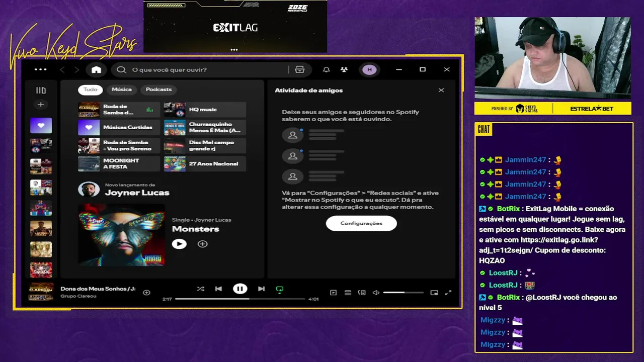Go forward with the right arrow
The width and height of the screenshot is (644, 362).
[77, 69]
